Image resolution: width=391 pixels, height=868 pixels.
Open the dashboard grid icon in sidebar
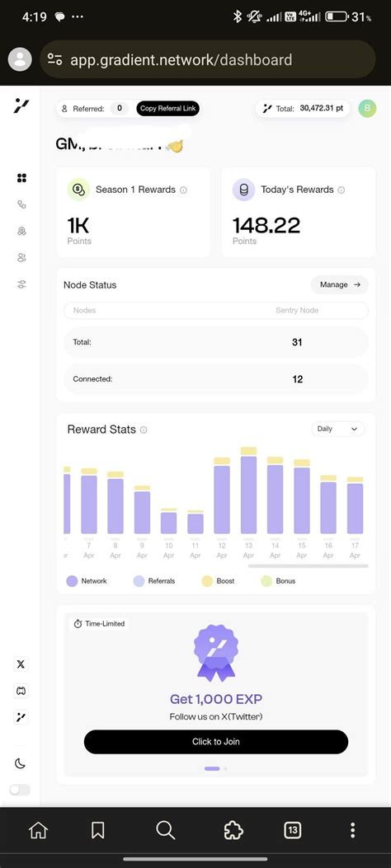point(21,178)
